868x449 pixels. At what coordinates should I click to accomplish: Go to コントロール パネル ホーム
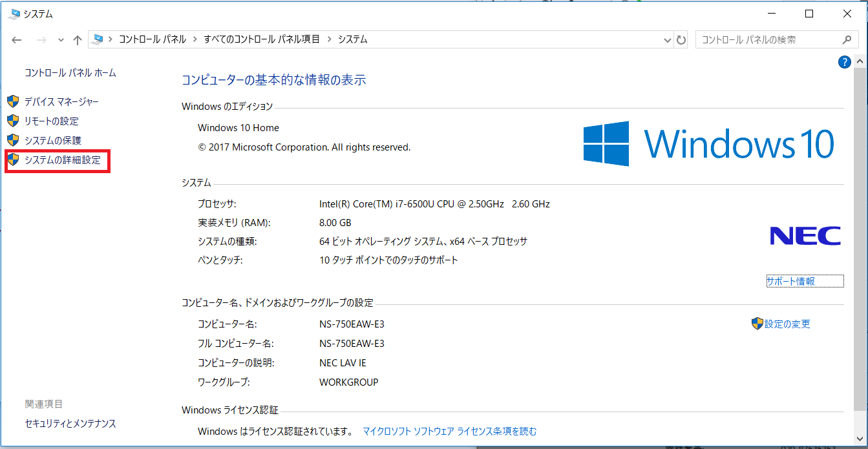coord(70,73)
